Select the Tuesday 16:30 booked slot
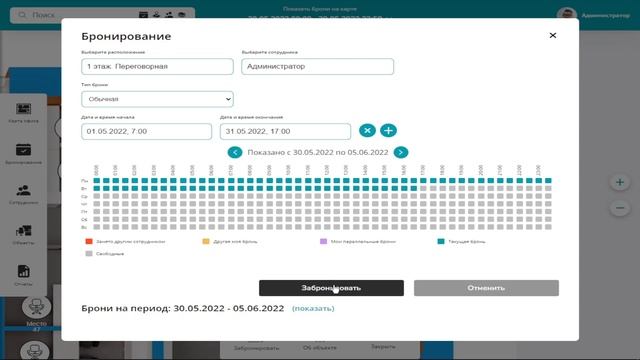Screen dimensions: 640x360 (414, 188)
